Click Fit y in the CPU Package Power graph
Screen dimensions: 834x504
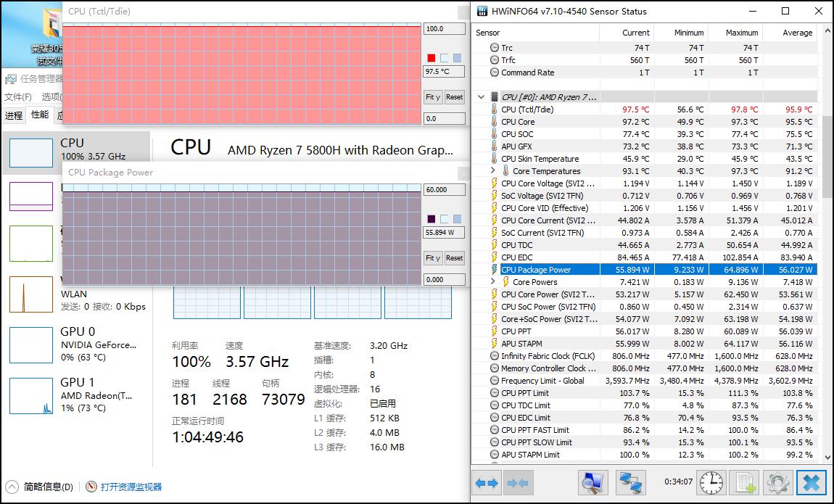432,258
